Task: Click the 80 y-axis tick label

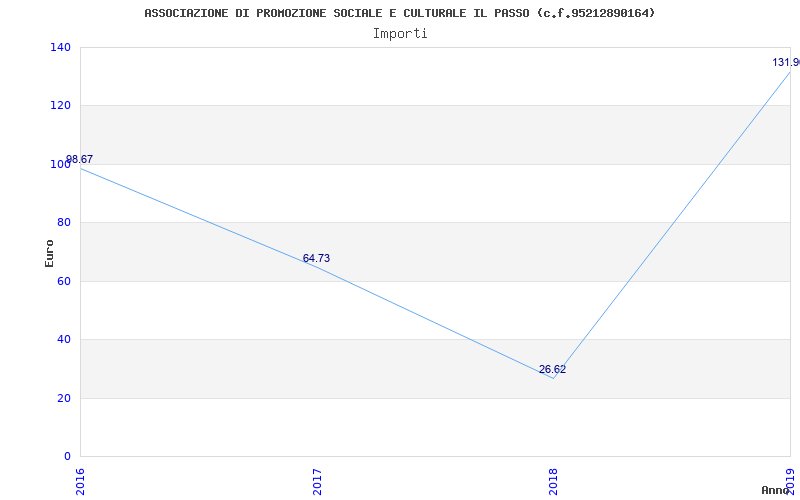Action: coord(64,222)
